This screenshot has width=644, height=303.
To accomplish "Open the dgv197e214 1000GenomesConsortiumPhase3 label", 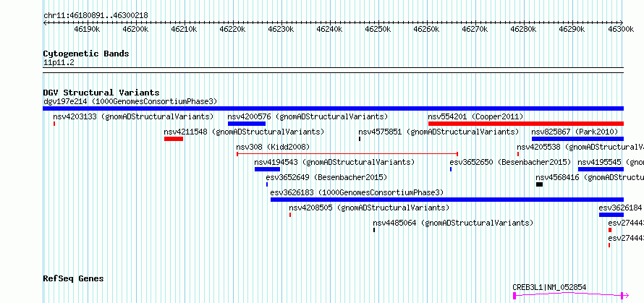I will tap(130, 101).
